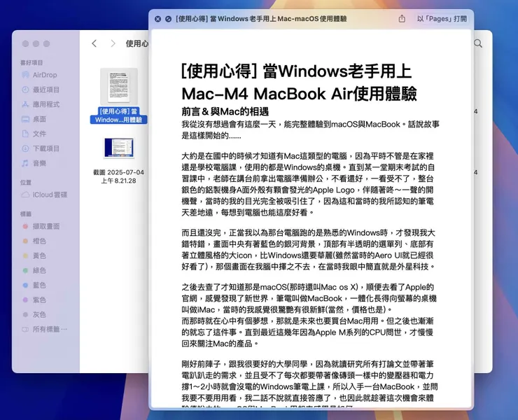Click the 標籤 sidebar section header
The height and width of the screenshot is (420, 518).
[26, 213]
